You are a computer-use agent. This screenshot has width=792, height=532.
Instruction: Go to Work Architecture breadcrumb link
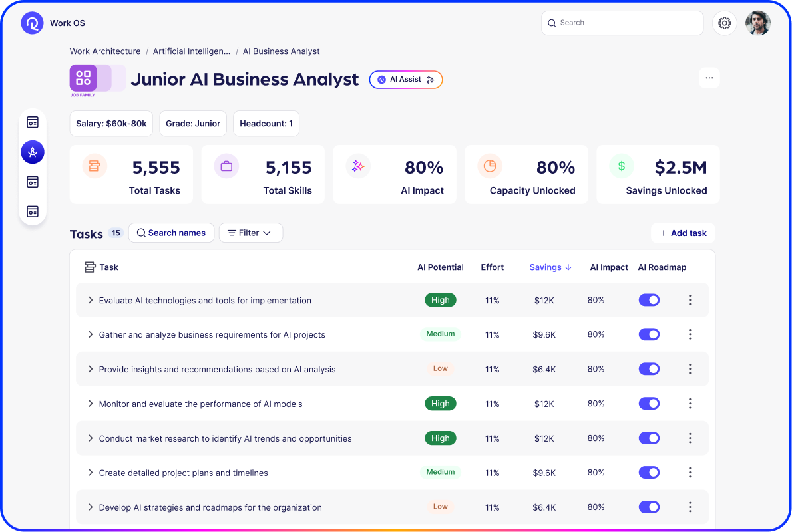[105, 51]
